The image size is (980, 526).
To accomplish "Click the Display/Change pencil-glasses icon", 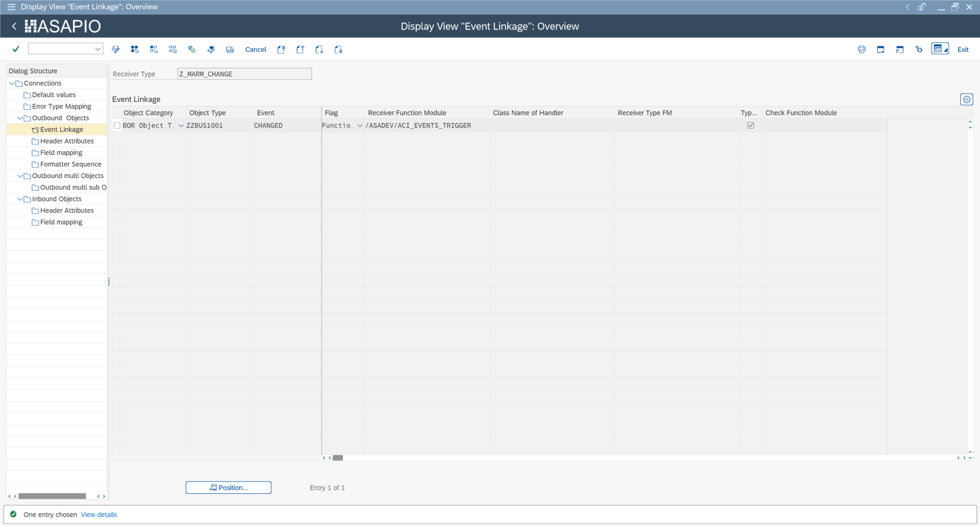I will (x=116, y=49).
